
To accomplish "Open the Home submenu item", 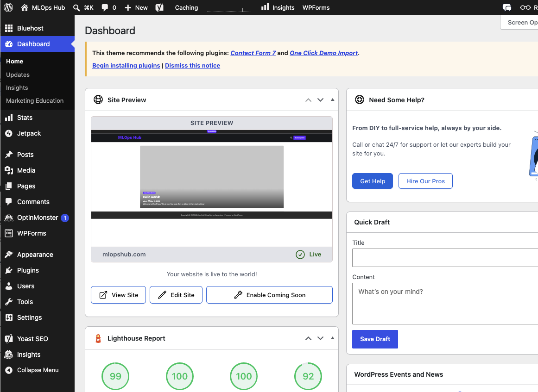I will tap(15, 62).
